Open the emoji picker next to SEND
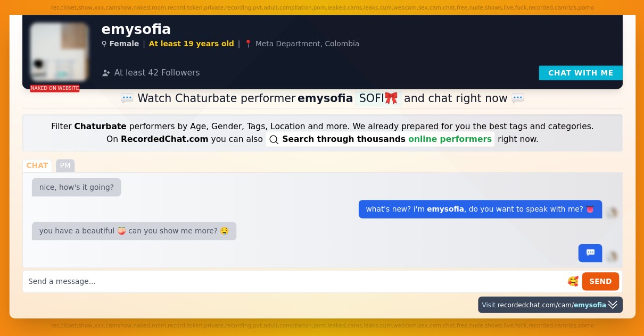This screenshot has height=336, width=644. point(573,281)
